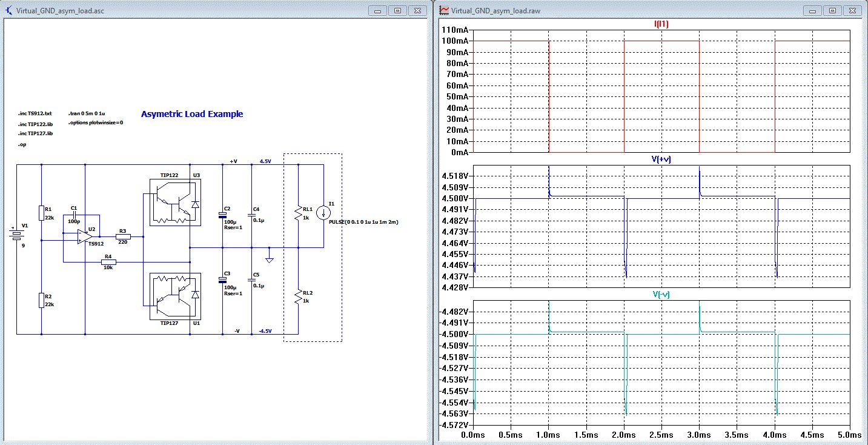
Task: Click the PULSE value text of I1
Action: coord(363,222)
